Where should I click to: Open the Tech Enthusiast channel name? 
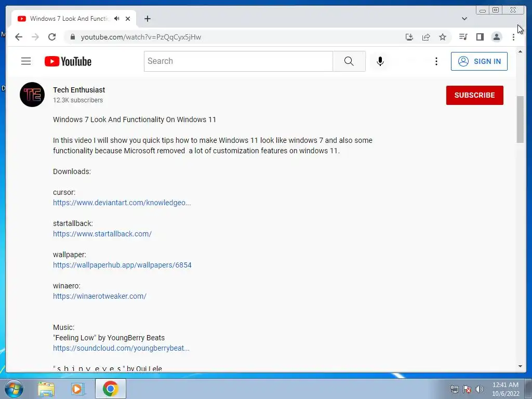pyautogui.click(x=79, y=90)
